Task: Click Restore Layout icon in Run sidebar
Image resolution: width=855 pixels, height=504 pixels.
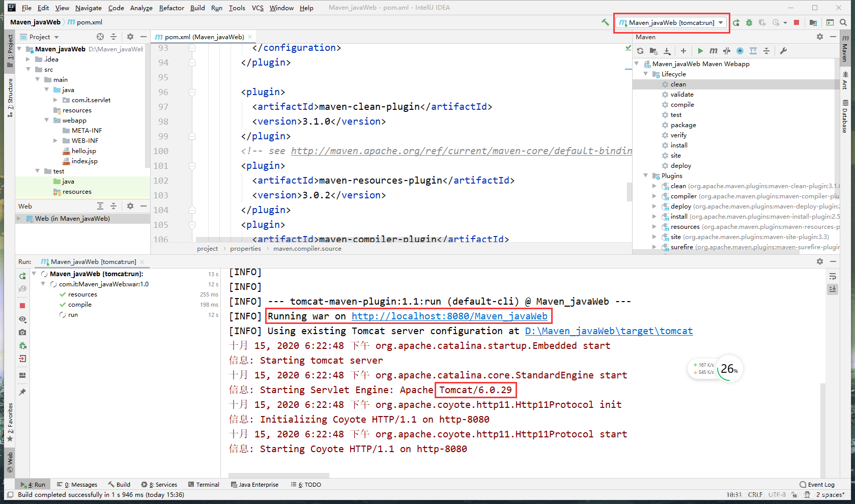Action: pyautogui.click(x=22, y=375)
